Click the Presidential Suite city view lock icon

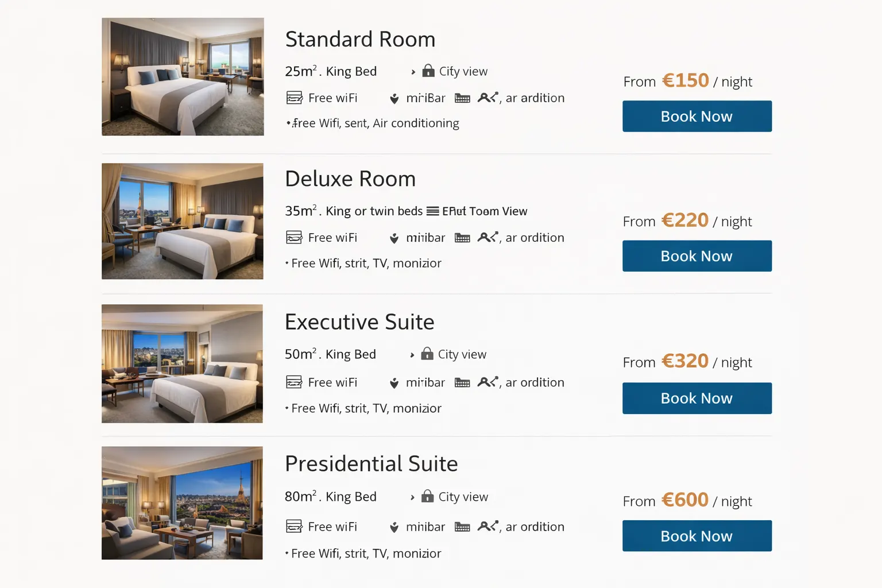(x=428, y=496)
